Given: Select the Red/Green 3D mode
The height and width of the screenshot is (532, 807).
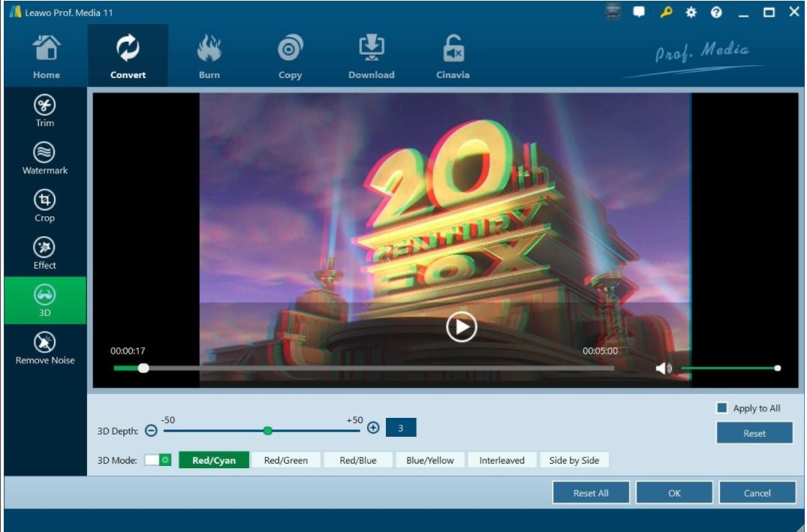Looking at the screenshot, I should click(288, 460).
